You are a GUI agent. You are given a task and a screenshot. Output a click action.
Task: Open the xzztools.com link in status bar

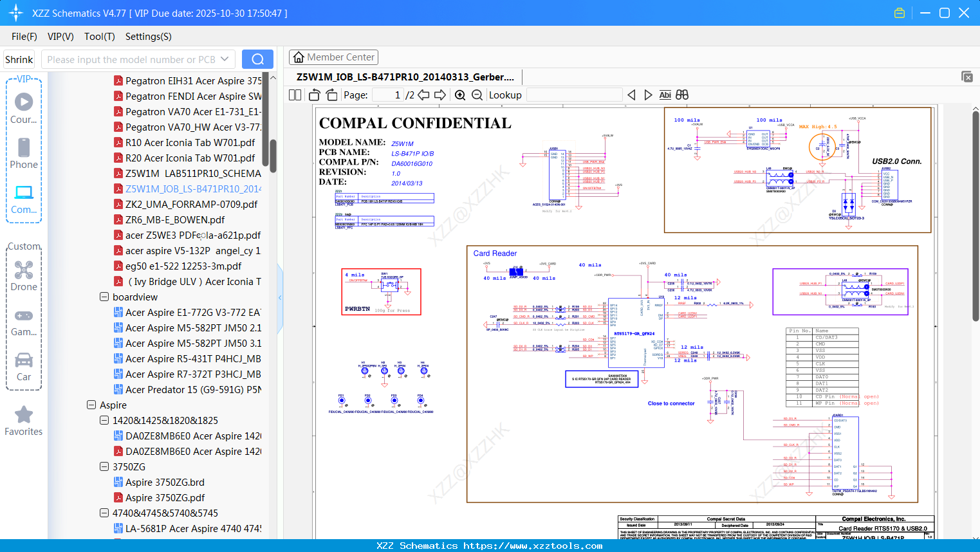(x=533, y=546)
